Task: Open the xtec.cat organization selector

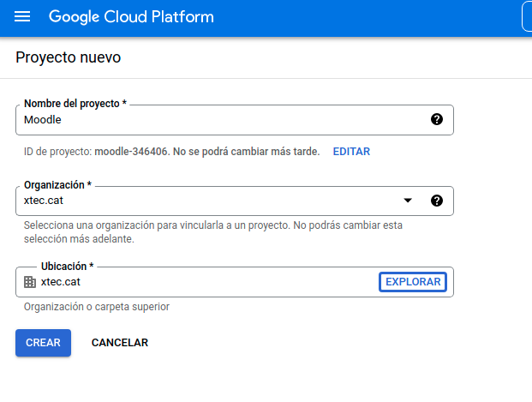Action: point(235,201)
